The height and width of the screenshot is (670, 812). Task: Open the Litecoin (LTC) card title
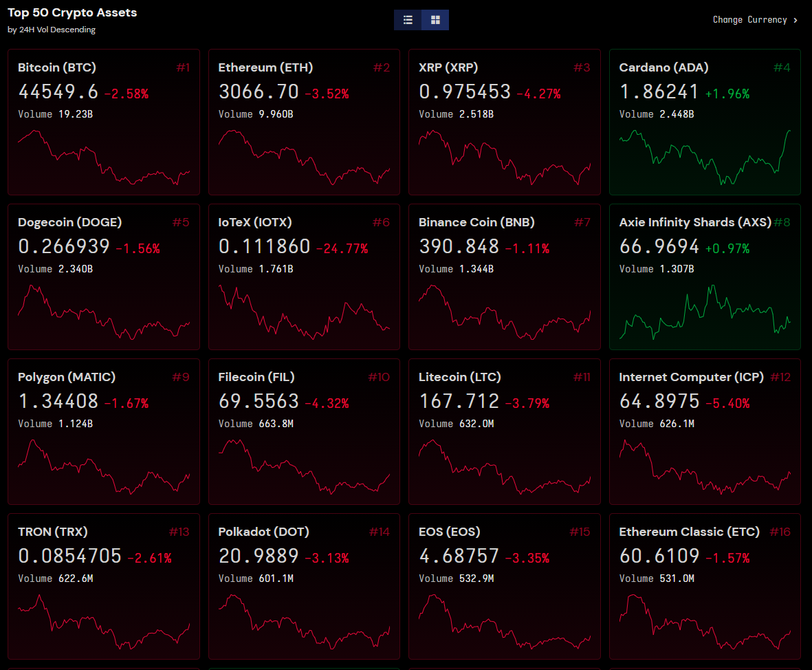pos(460,377)
